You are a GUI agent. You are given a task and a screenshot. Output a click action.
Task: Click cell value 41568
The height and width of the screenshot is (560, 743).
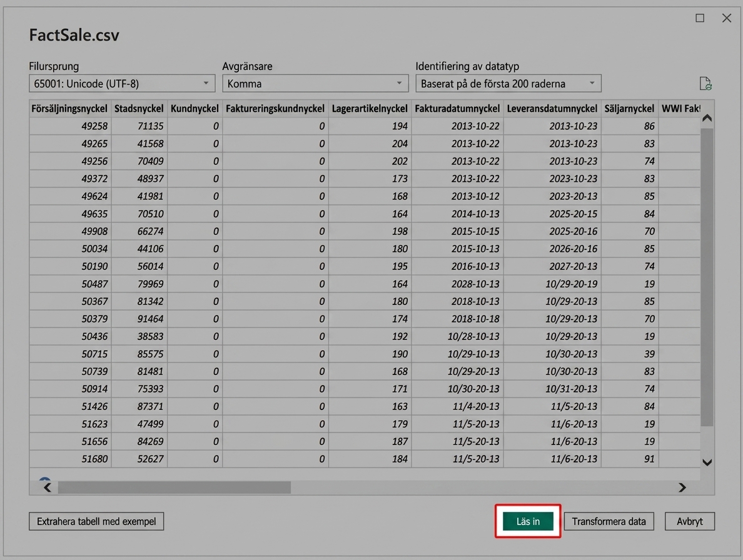[x=151, y=143]
